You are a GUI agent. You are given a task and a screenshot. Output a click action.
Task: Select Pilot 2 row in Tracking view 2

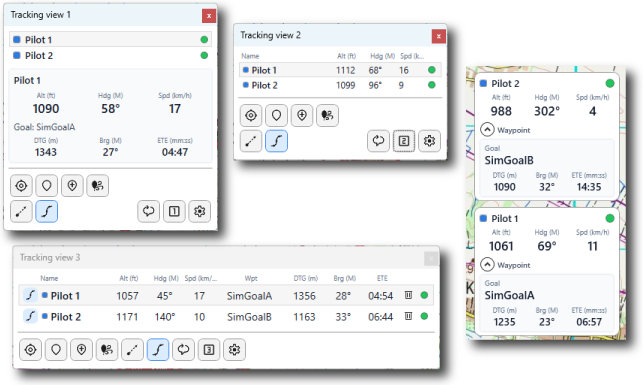click(340, 85)
